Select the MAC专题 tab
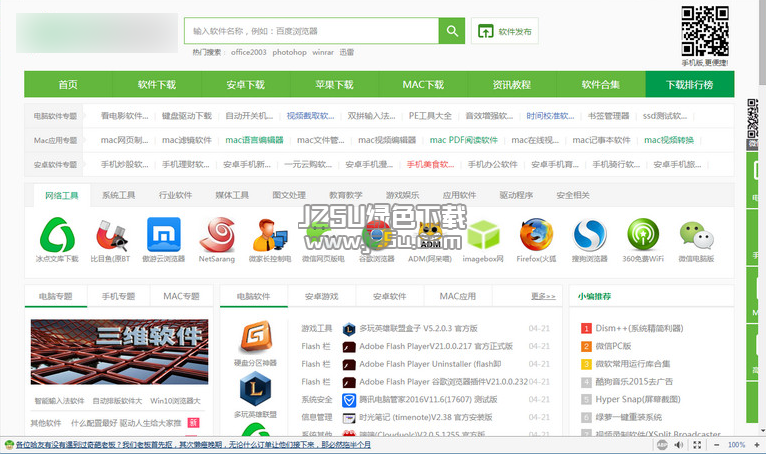The width and height of the screenshot is (766, 455). 181,296
